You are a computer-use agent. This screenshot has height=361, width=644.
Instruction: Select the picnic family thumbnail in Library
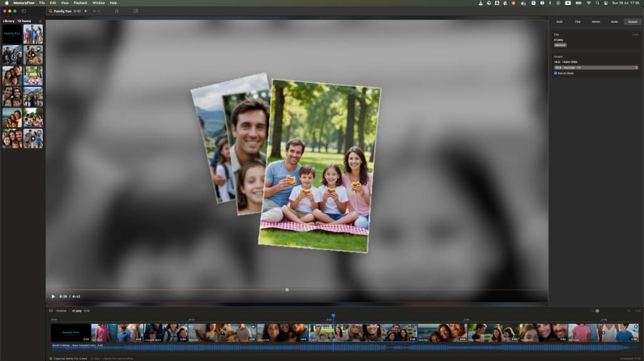coord(33,75)
